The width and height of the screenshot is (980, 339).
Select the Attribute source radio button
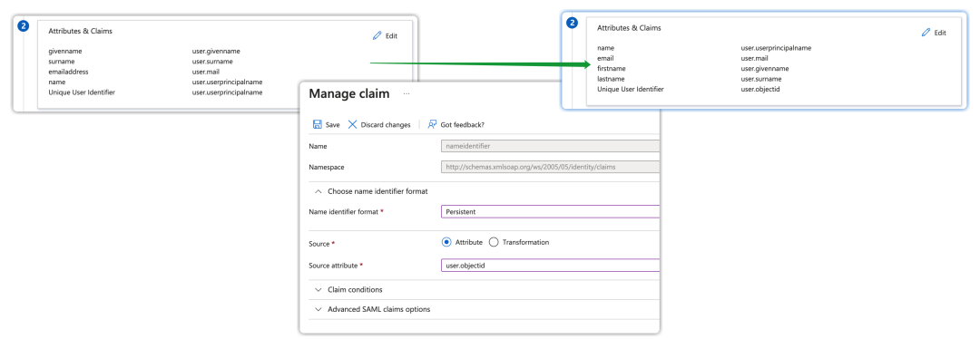(446, 242)
